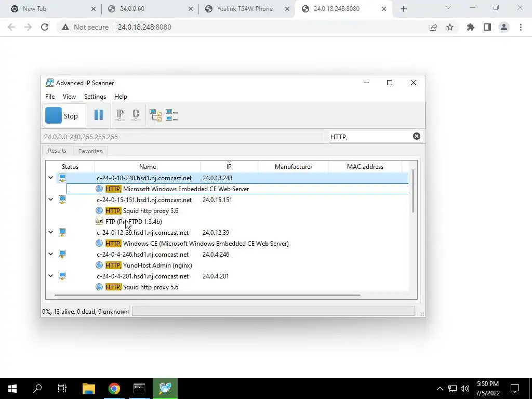This screenshot has width=532, height=399.
Task: Click the expand all tree icon
Action: click(x=155, y=115)
